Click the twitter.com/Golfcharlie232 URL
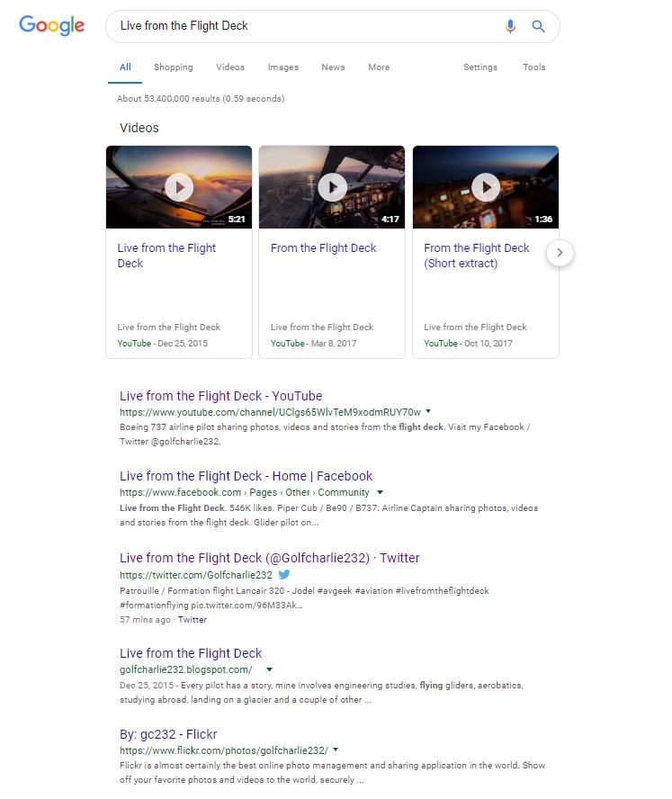Screen dimensions: 672x799 pos(196,575)
